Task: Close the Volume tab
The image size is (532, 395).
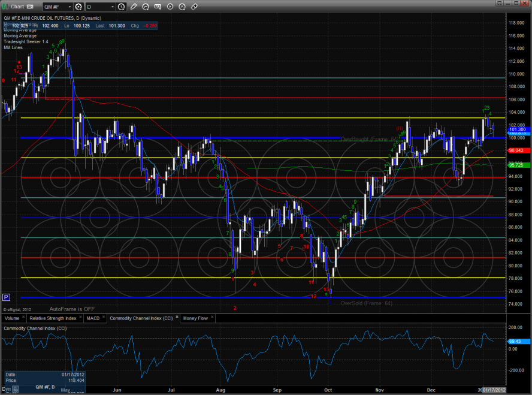Action: 23,317
